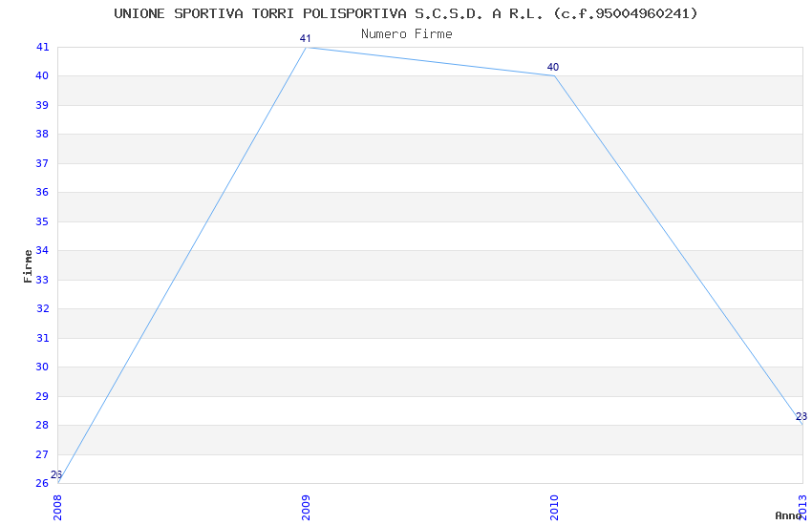The height and width of the screenshot is (525, 812).
Task: Select the 2009 x-axis tick label
Action: pyautogui.click(x=306, y=508)
